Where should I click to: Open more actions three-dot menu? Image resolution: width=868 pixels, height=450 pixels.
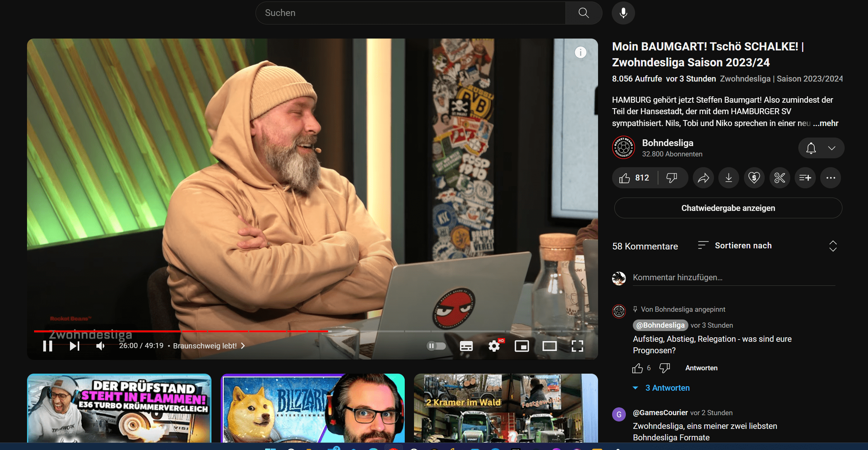[831, 178]
